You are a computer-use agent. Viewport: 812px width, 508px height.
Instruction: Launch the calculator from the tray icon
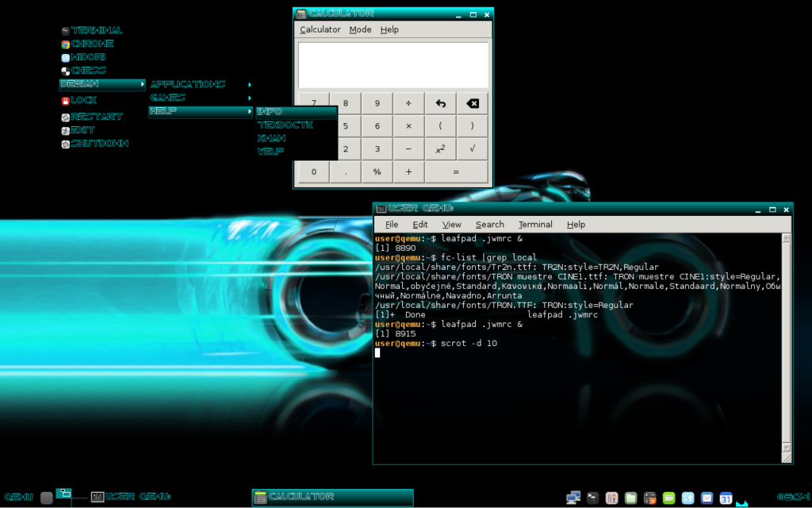point(649,498)
